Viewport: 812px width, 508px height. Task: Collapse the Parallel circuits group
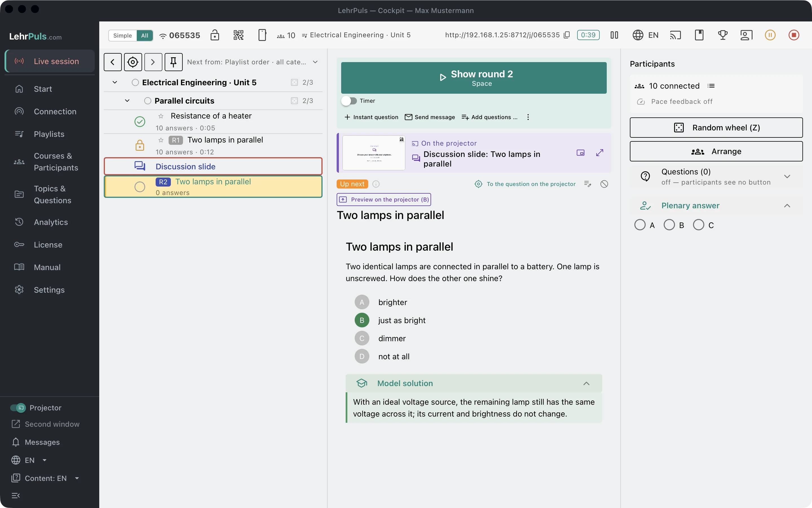[x=127, y=101]
